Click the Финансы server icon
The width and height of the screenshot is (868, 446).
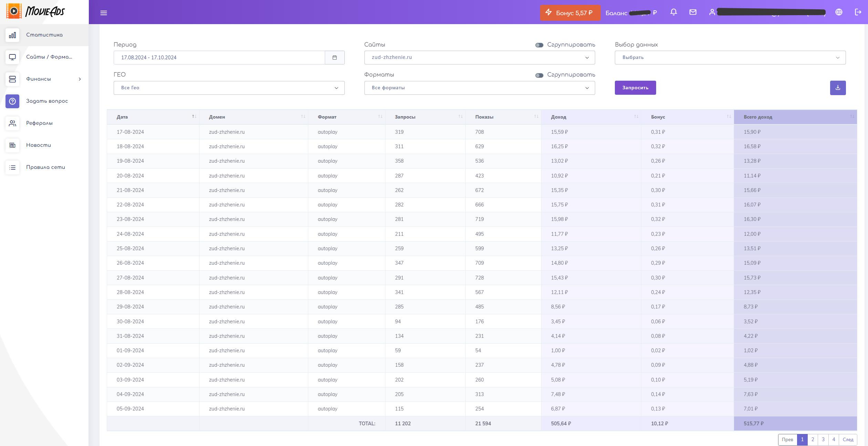(12, 79)
